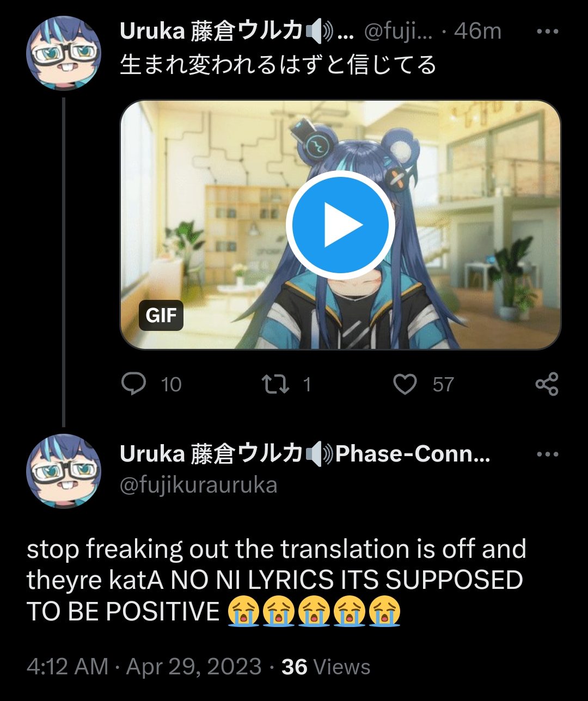This screenshot has width=588, height=701.
Task: Open Uruka's avatar on second tweet
Action: 64,471
